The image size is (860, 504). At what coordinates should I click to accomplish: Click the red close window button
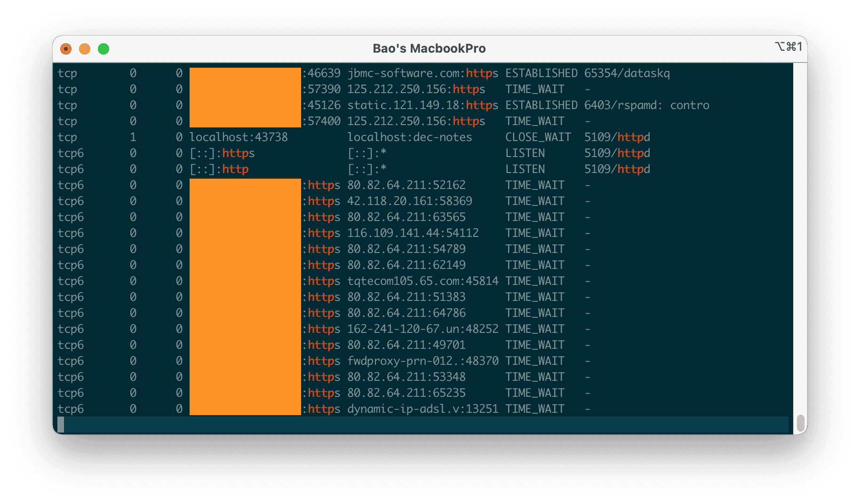click(x=66, y=49)
